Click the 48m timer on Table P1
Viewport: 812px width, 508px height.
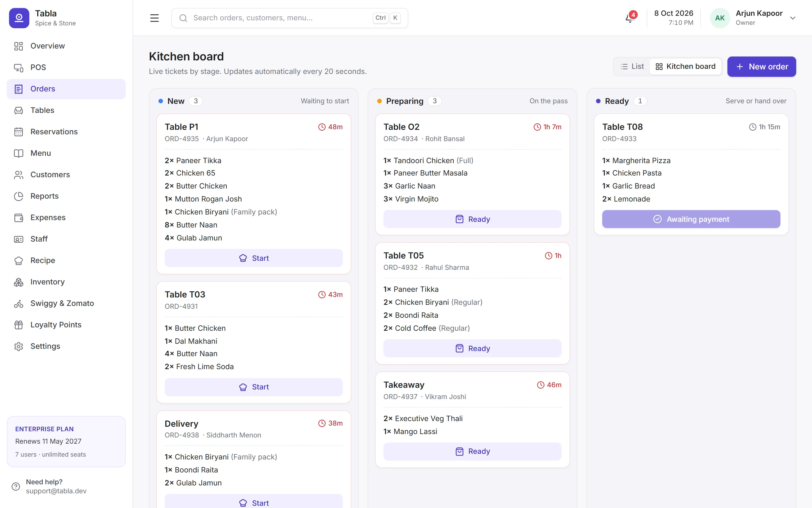pos(330,127)
